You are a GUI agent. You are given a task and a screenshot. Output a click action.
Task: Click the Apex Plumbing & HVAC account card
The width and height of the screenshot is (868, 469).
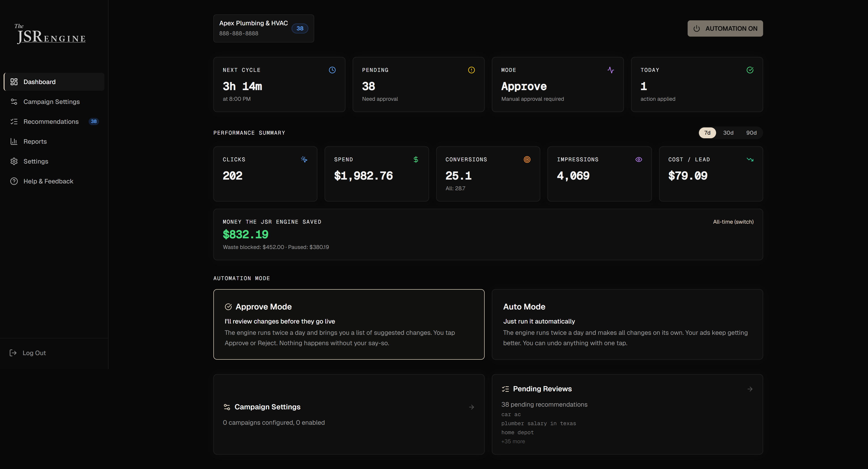click(264, 28)
